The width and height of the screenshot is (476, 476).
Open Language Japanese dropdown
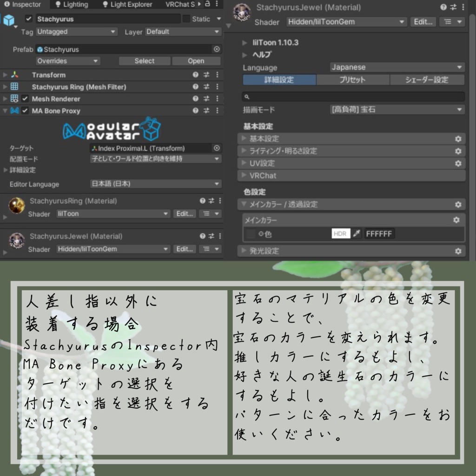pyautogui.click(x=397, y=67)
